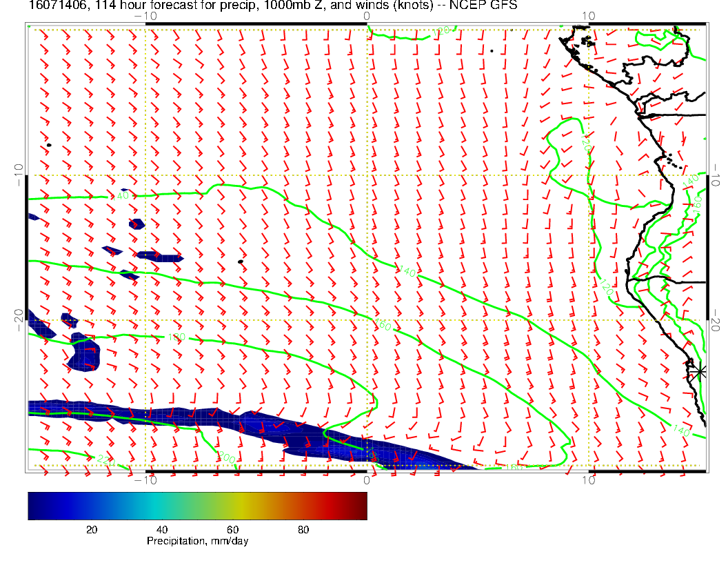Click the '160' contour label near the 0 meridian

point(382,324)
